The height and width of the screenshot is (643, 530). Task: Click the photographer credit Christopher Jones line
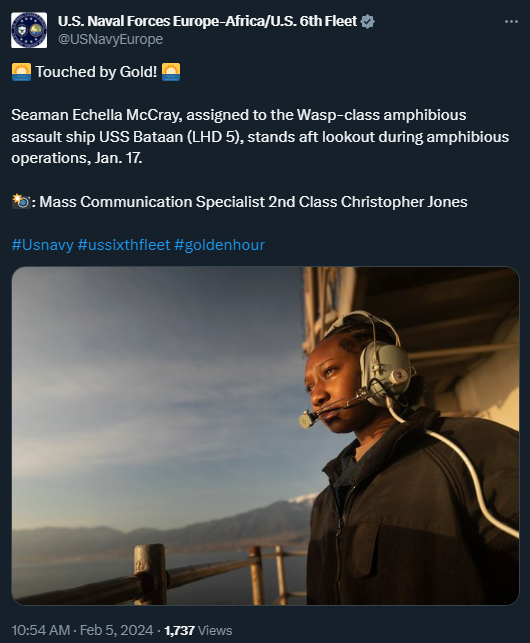click(240, 202)
